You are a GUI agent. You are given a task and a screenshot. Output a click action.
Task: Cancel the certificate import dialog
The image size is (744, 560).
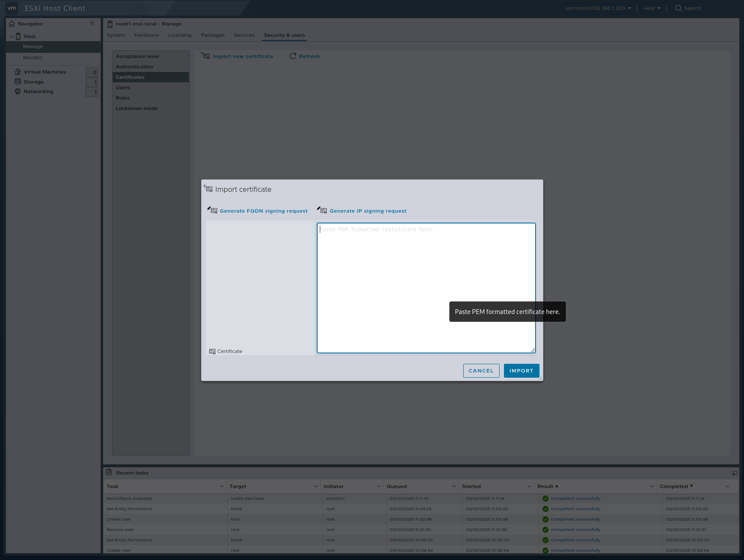point(481,370)
